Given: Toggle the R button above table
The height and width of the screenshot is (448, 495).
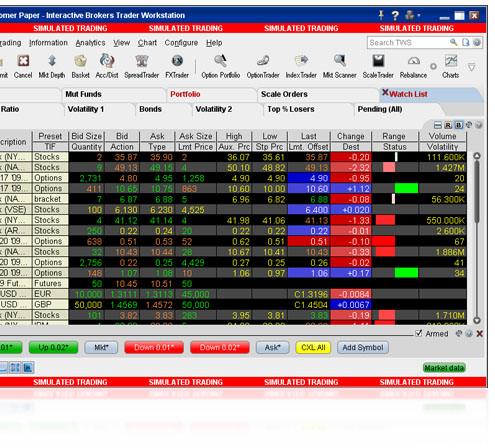Looking at the screenshot, I should click(x=448, y=125).
